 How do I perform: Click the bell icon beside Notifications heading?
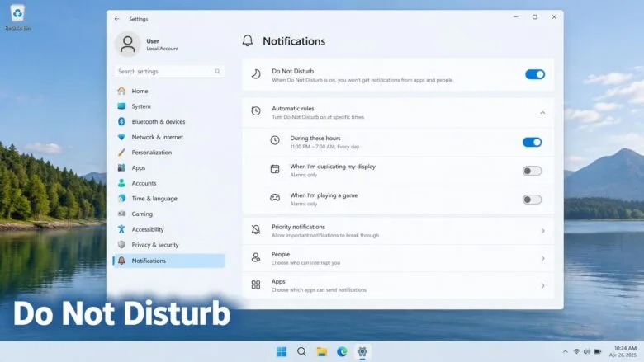[x=247, y=40]
